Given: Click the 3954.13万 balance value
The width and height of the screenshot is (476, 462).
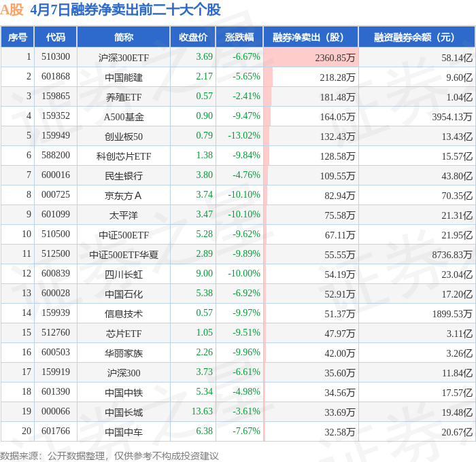Looking at the screenshot, I should (452, 117).
